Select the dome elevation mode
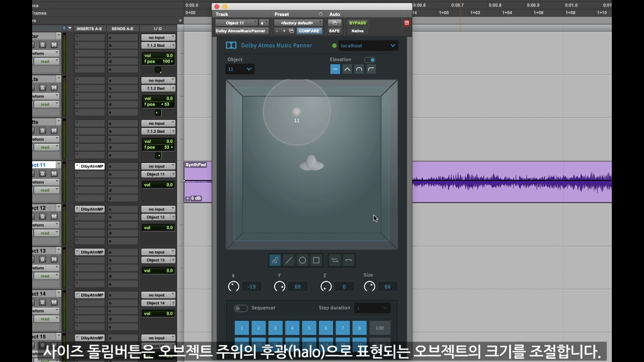 (359, 69)
